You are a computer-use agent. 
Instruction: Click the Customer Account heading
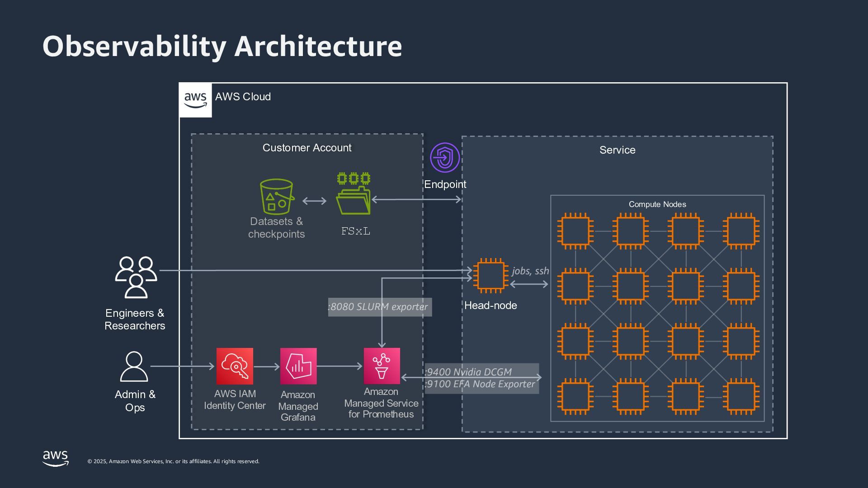pos(307,148)
